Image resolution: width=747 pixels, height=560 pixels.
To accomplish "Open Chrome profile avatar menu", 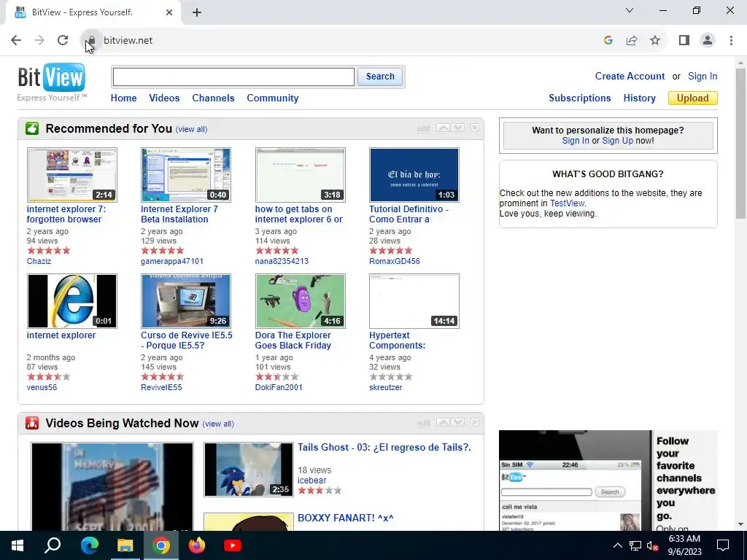I will [708, 41].
